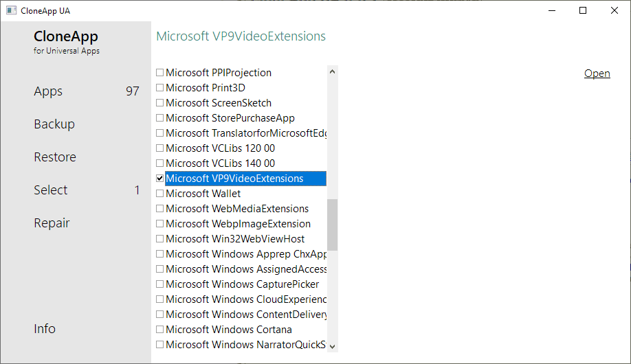Go to the Backup section

pyautogui.click(x=54, y=124)
